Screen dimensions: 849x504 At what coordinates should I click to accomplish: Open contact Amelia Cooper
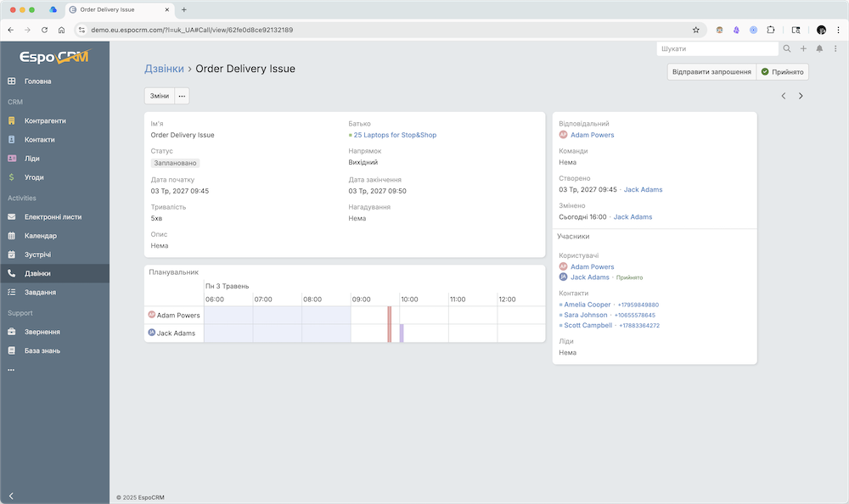(587, 305)
